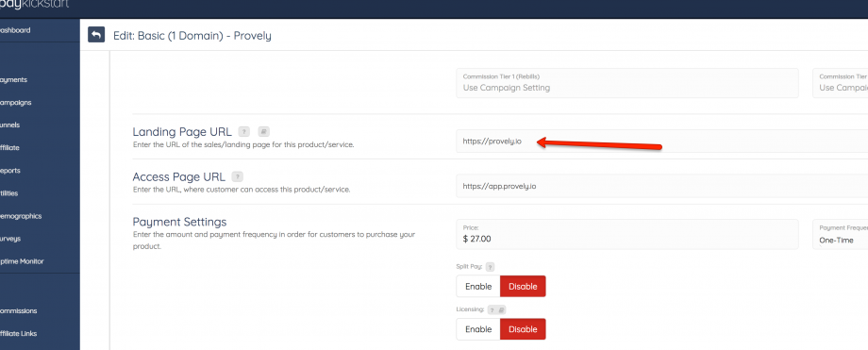Click the PayKickstart logo
868x350 pixels.
[34, 5]
